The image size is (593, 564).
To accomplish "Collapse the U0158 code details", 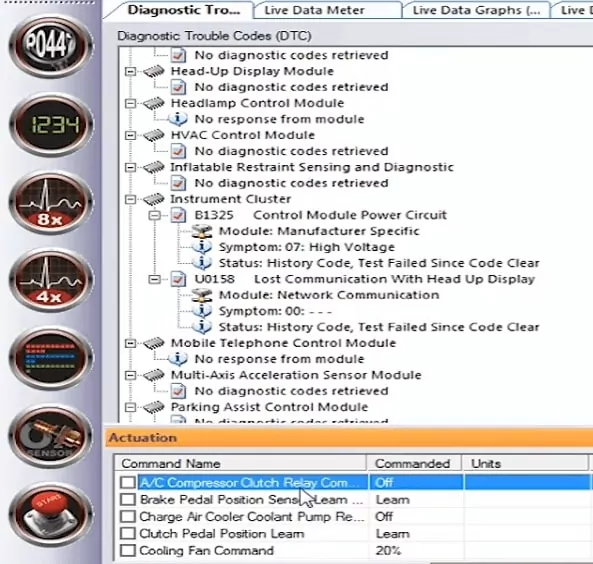I will [155, 279].
